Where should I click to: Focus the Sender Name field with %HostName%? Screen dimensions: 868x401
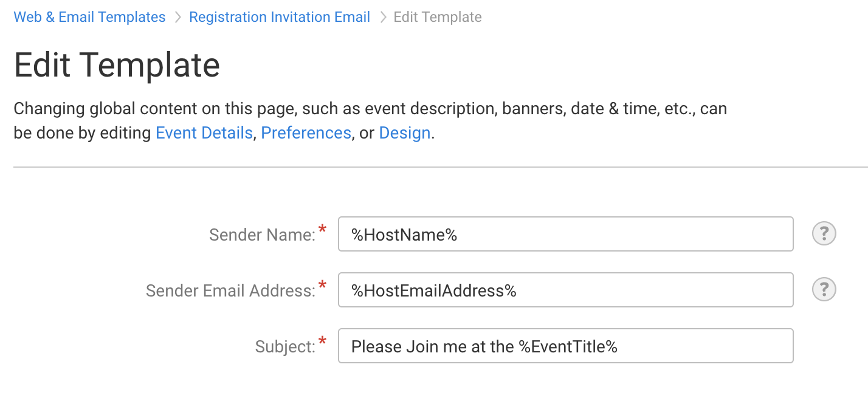565,234
